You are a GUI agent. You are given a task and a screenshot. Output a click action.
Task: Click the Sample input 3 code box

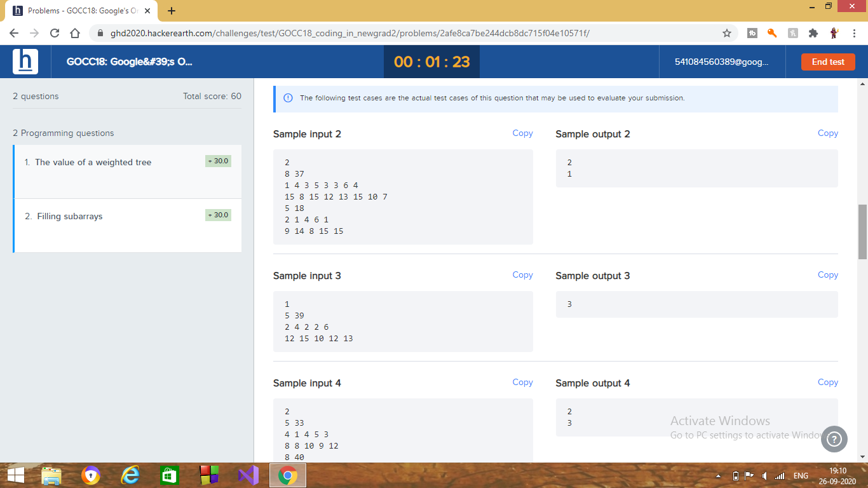[403, 322]
